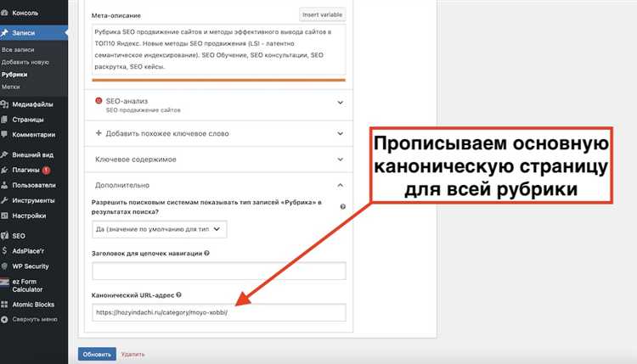Click the Плагины update badge
The image size is (637, 364).
tap(47, 171)
